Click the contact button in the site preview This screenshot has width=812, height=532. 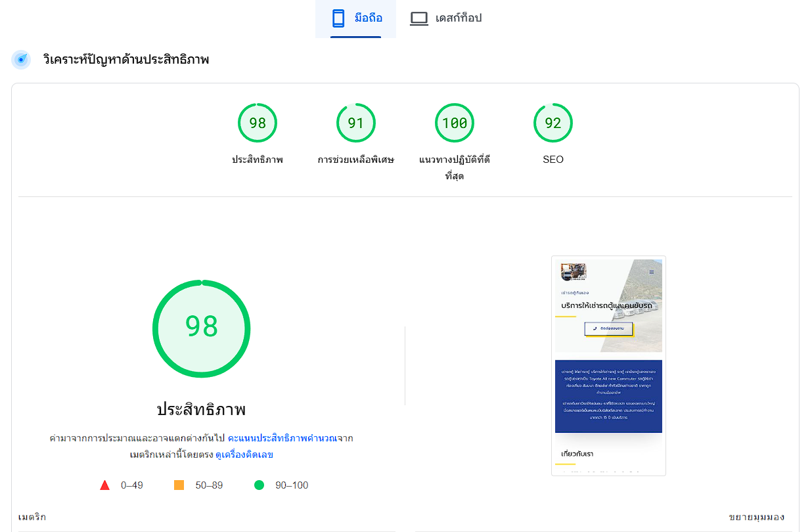point(608,328)
